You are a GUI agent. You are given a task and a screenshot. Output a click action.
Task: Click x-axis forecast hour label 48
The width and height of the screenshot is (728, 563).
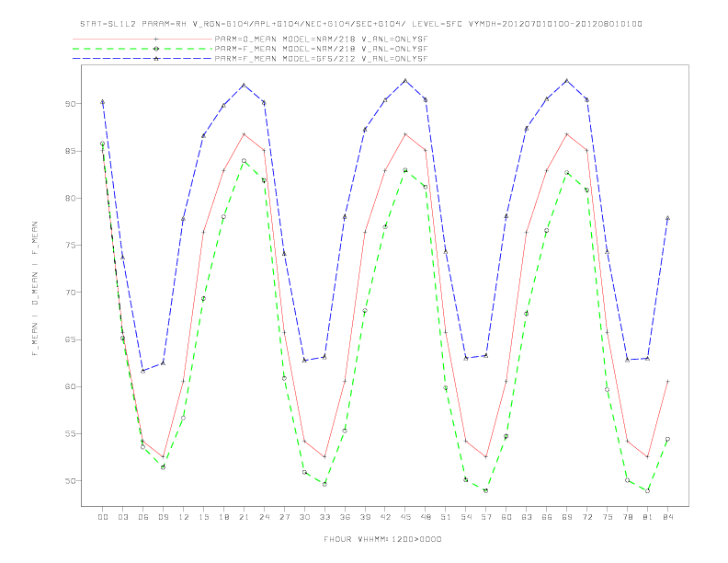point(426,517)
